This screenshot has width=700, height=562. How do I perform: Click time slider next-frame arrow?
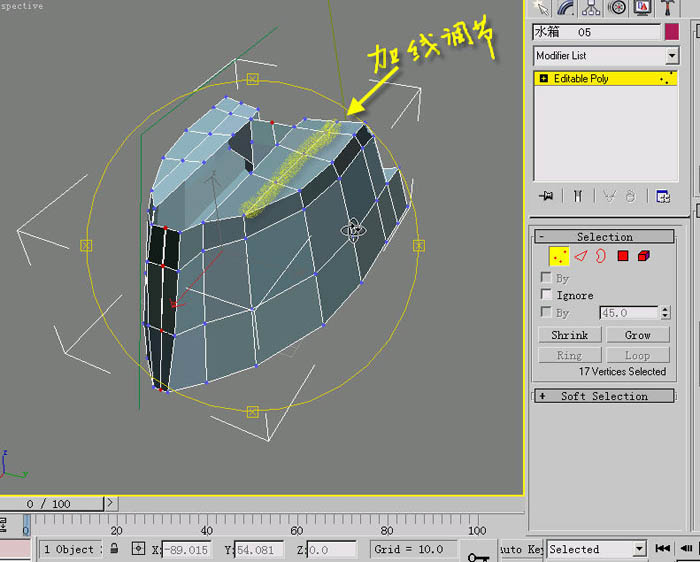(x=110, y=504)
